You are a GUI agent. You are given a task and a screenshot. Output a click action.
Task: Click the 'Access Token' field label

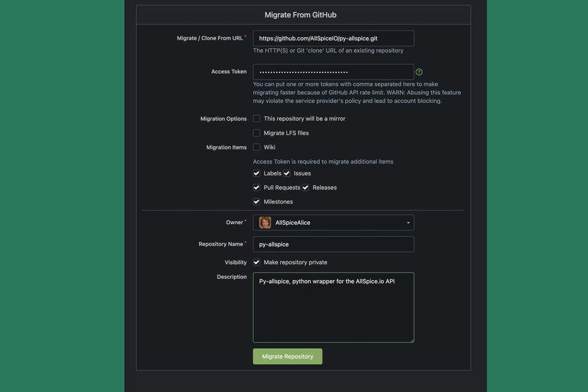click(x=229, y=72)
